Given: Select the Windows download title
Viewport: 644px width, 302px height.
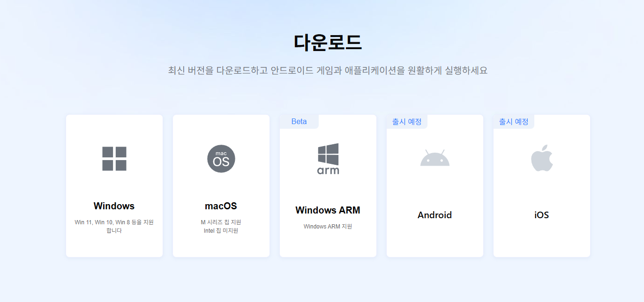Looking at the screenshot, I should [114, 206].
